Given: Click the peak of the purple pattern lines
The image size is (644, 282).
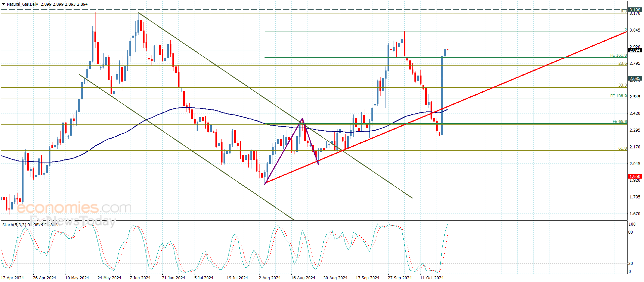Looking at the screenshot, I should [x=302, y=119].
